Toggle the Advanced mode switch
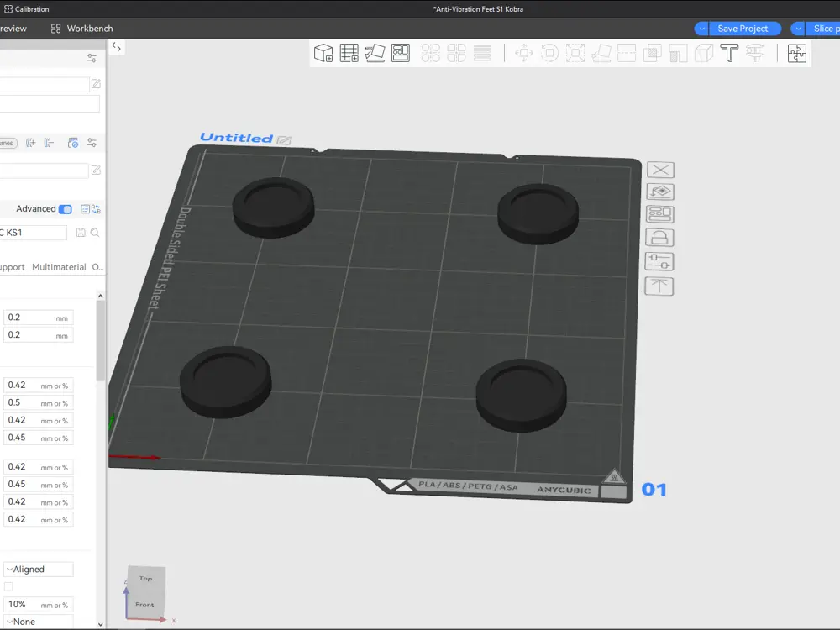Viewport: 840px width, 630px height. point(66,209)
